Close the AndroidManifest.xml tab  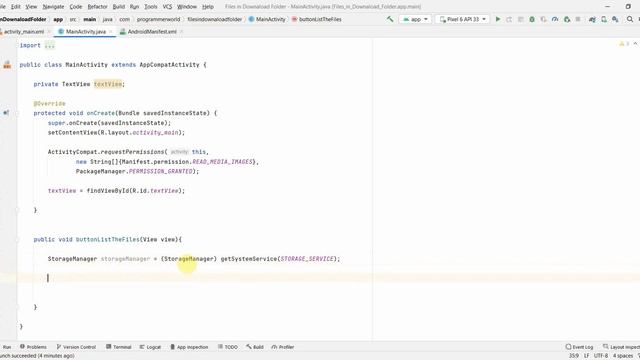point(181,31)
